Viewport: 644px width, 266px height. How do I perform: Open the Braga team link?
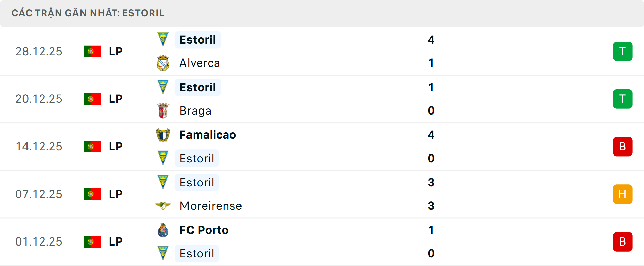196,111
